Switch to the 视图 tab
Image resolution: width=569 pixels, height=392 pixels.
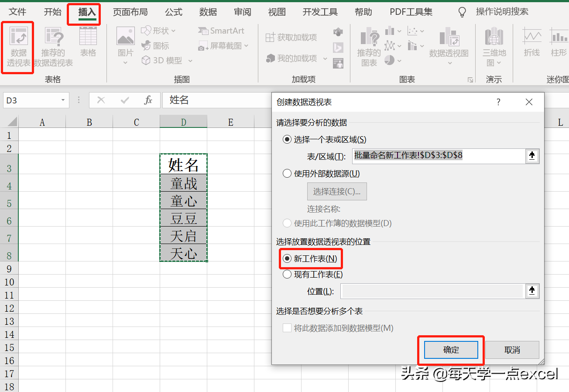point(277,12)
